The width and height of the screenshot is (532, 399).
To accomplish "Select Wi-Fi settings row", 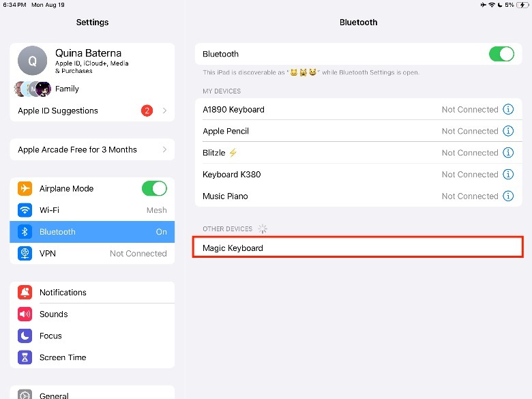I will (92, 210).
